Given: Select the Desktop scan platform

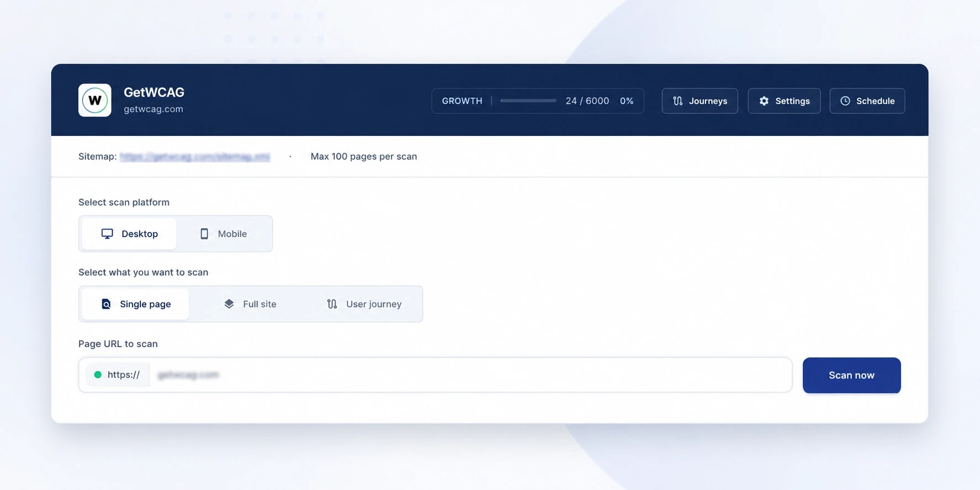Looking at the screenshot, I should [129, 234].
